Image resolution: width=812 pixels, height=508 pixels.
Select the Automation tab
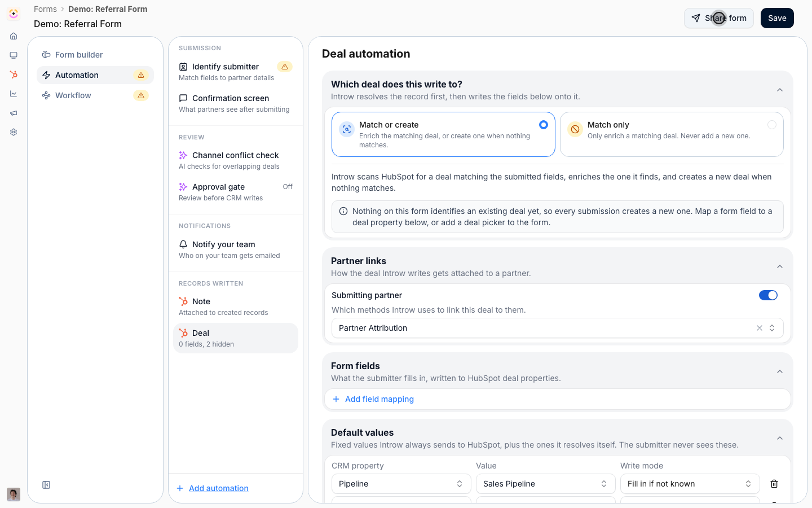pyautogui.click(x=95, y=75)
